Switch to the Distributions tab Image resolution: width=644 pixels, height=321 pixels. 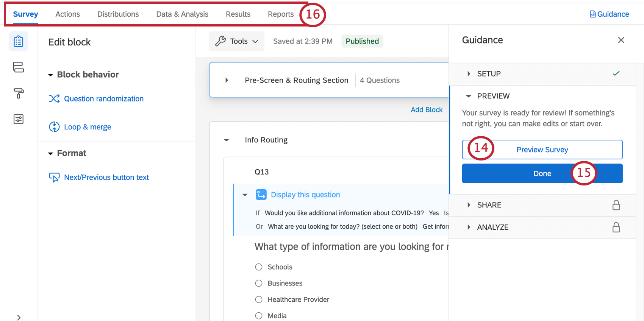[118, 14]
